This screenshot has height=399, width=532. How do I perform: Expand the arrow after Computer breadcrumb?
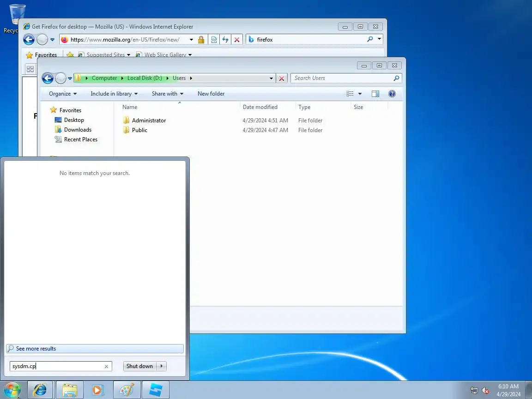click(122, 78)
